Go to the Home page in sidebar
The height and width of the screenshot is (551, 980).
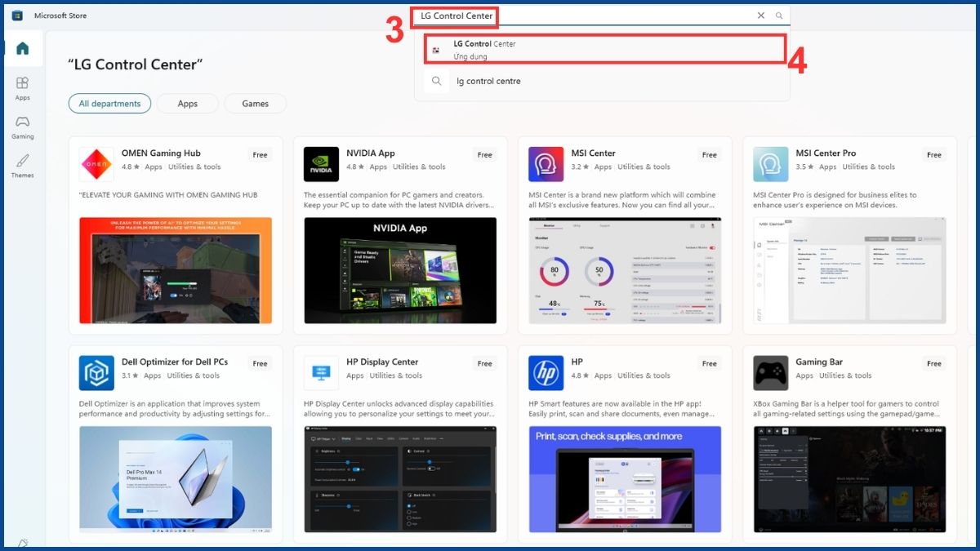pos(22,48)
